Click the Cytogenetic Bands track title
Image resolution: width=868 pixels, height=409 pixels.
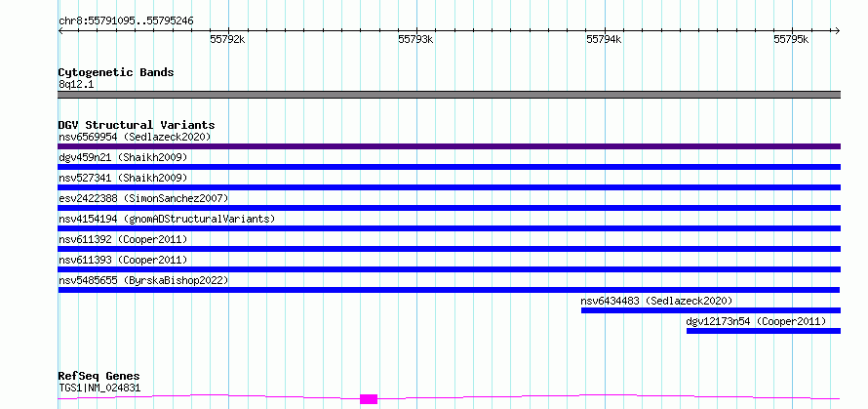pos(116,72)
